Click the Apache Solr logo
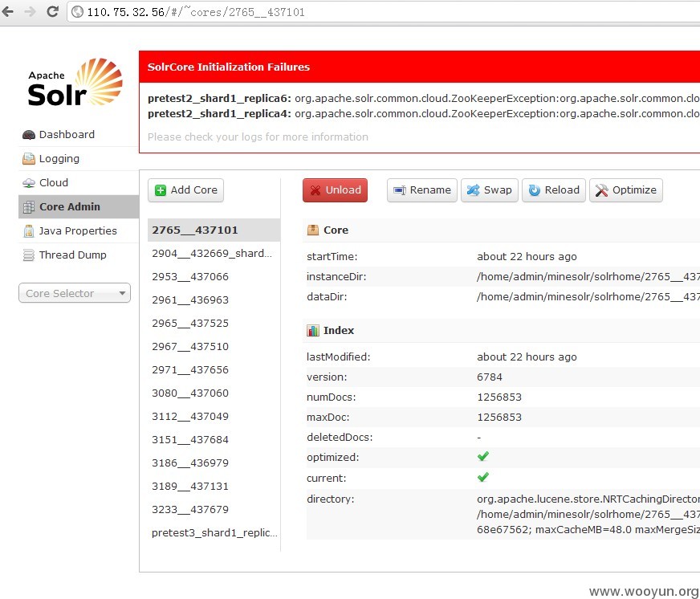This screenshot has width=700, height=599. point(75,82)
